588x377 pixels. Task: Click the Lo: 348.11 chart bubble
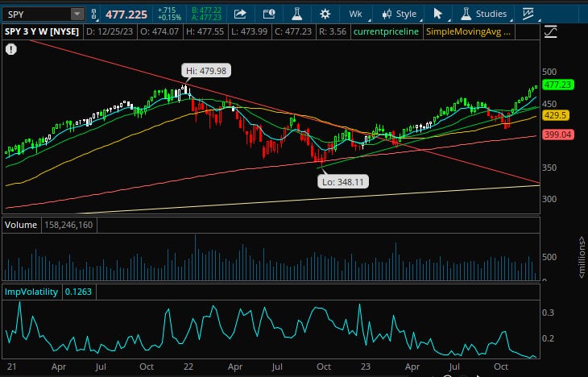coord(343,182)
